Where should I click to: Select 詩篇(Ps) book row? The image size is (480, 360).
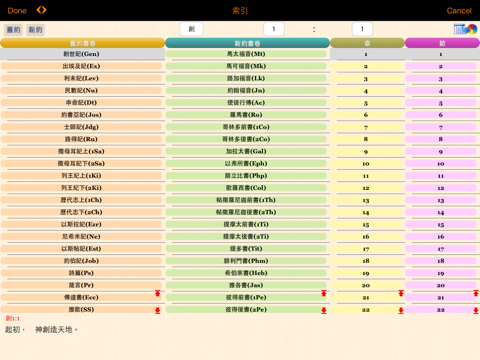tap(82, 273)
